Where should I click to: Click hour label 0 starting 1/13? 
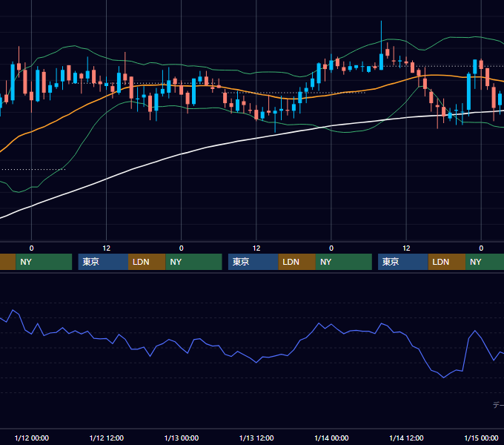point(182,248)
